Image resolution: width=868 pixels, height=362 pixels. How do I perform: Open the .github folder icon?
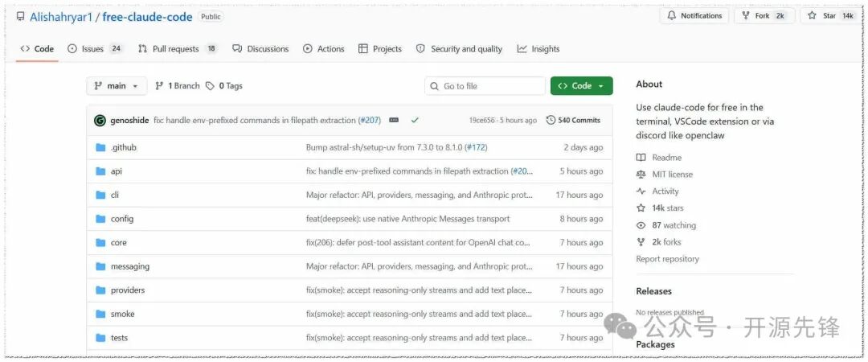[x=100, y=147]
